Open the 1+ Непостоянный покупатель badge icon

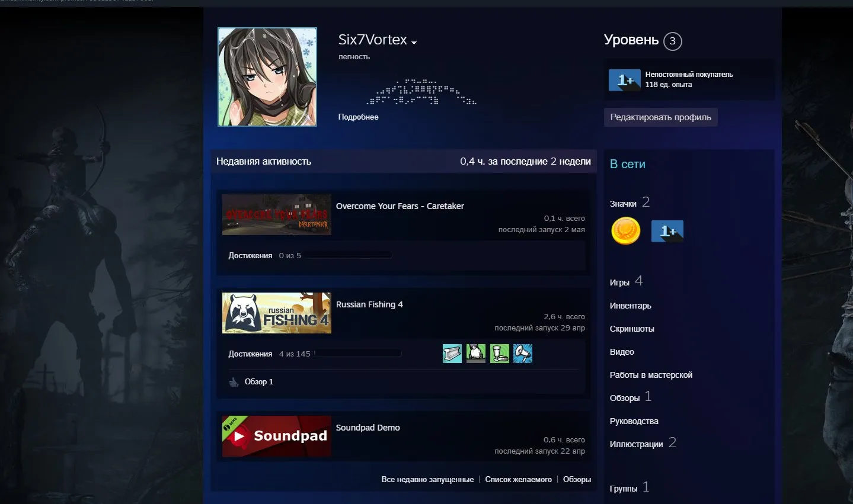(624, 80)
